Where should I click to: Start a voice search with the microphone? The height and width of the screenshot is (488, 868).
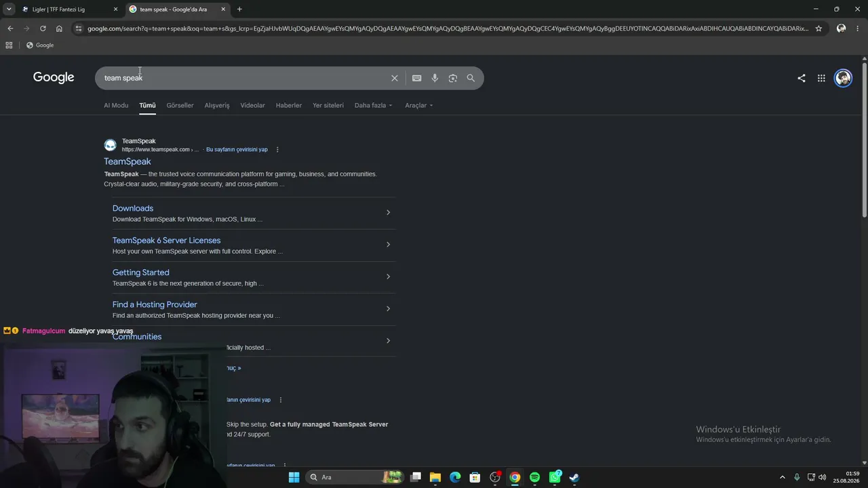[x=435, y=78]
